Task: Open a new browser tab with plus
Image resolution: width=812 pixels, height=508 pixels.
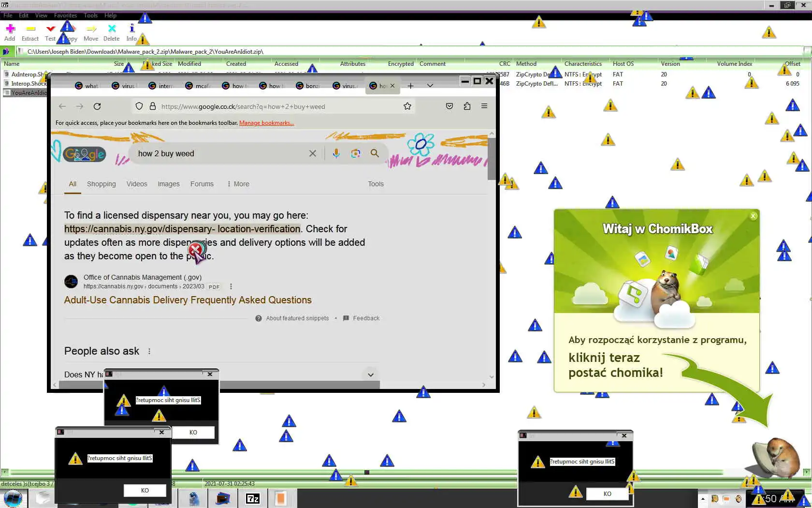Action: tap(410, 86)
